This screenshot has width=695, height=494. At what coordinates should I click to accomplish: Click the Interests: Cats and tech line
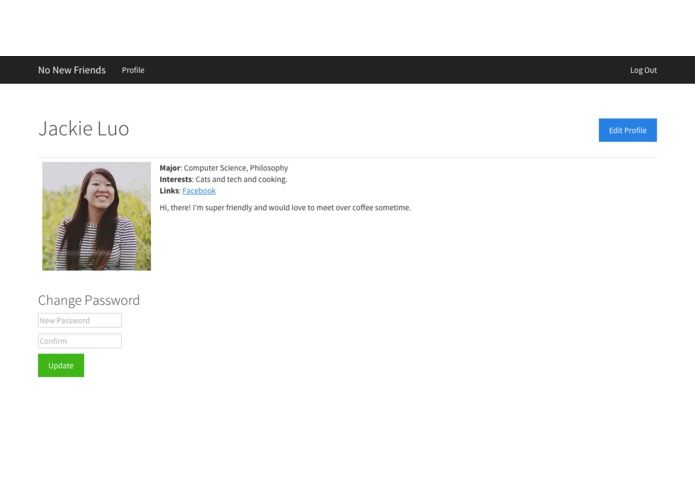pos(223,179)
